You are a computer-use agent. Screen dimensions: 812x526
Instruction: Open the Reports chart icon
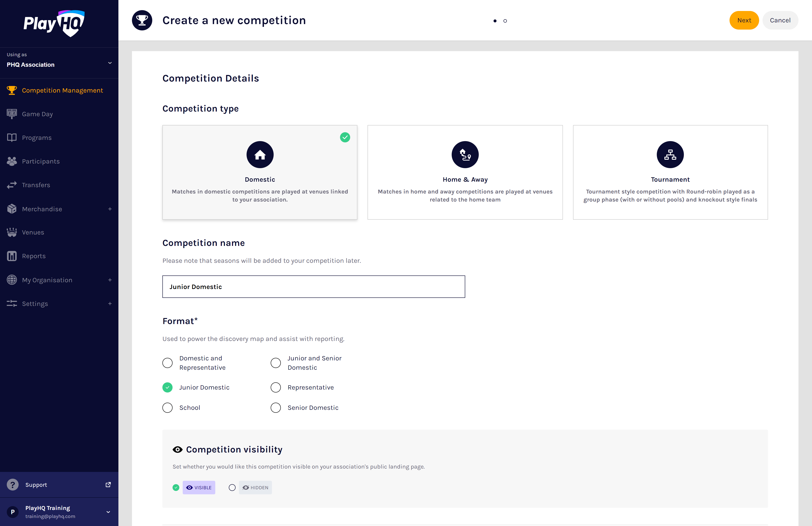coord(12,256)
